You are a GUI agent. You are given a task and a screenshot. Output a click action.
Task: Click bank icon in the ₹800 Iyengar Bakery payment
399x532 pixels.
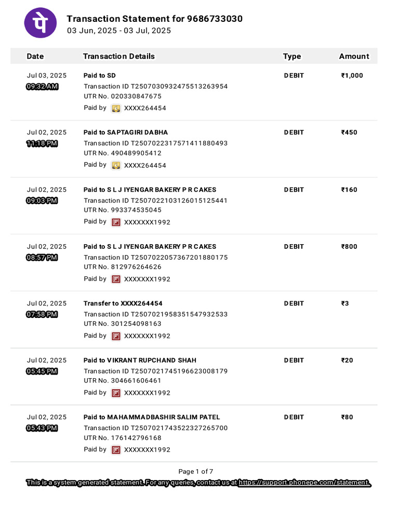(116, 279)
